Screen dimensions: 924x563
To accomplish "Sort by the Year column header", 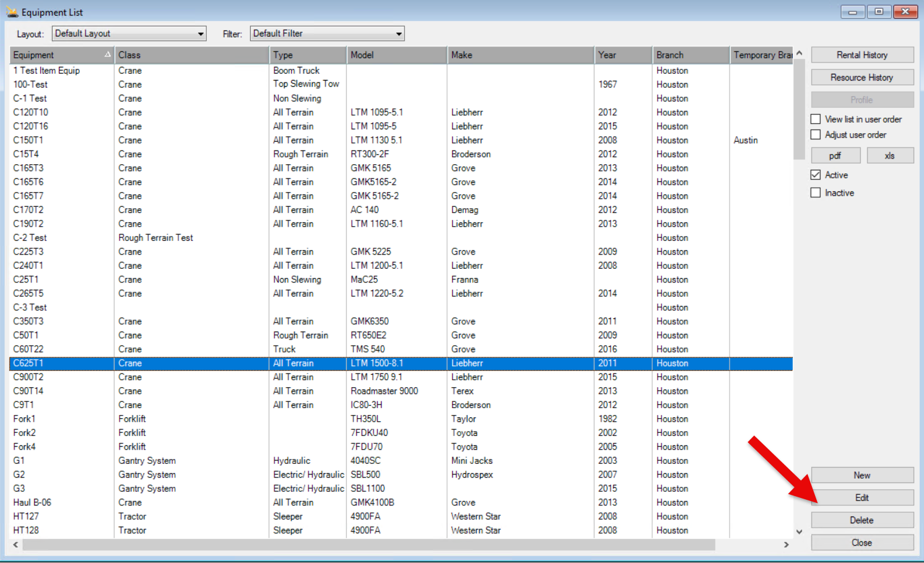I will tap(624, 55).
